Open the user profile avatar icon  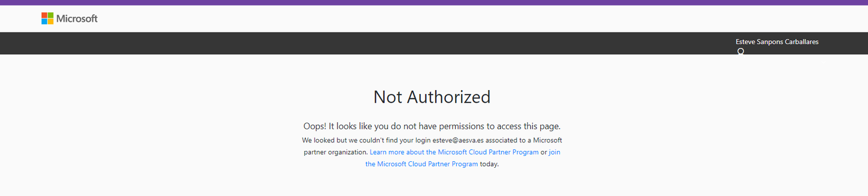pyautogui.click(x=741, y=52)
